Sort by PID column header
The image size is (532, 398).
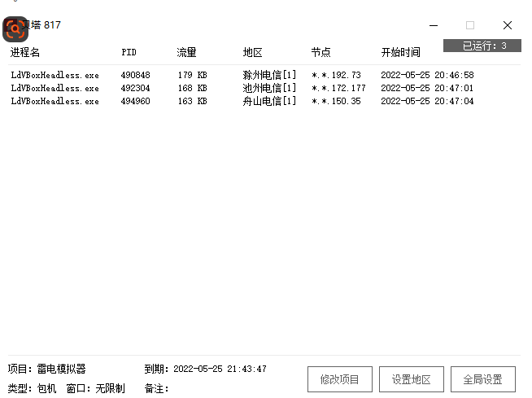pos(129,52)
